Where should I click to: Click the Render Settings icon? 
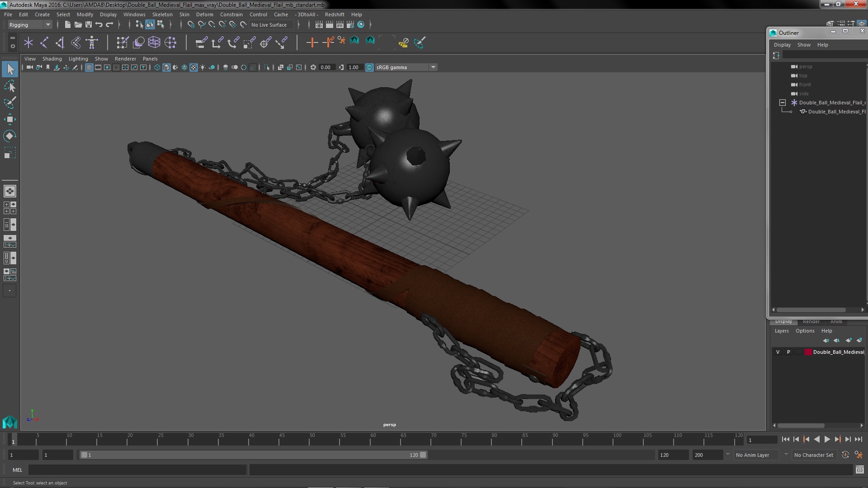click(350, 25)
